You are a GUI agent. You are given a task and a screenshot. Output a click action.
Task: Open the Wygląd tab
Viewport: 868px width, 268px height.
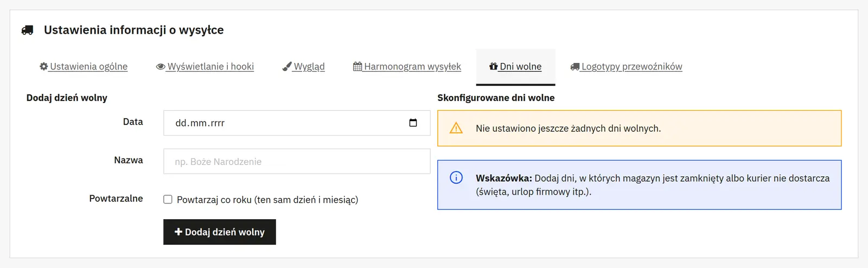pos(304,67)
